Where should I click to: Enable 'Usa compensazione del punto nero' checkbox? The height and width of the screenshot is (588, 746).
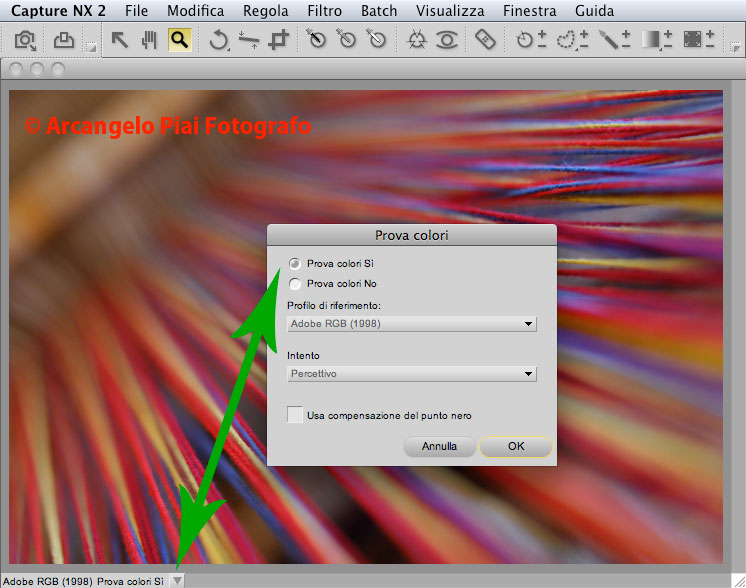point(295,414)
